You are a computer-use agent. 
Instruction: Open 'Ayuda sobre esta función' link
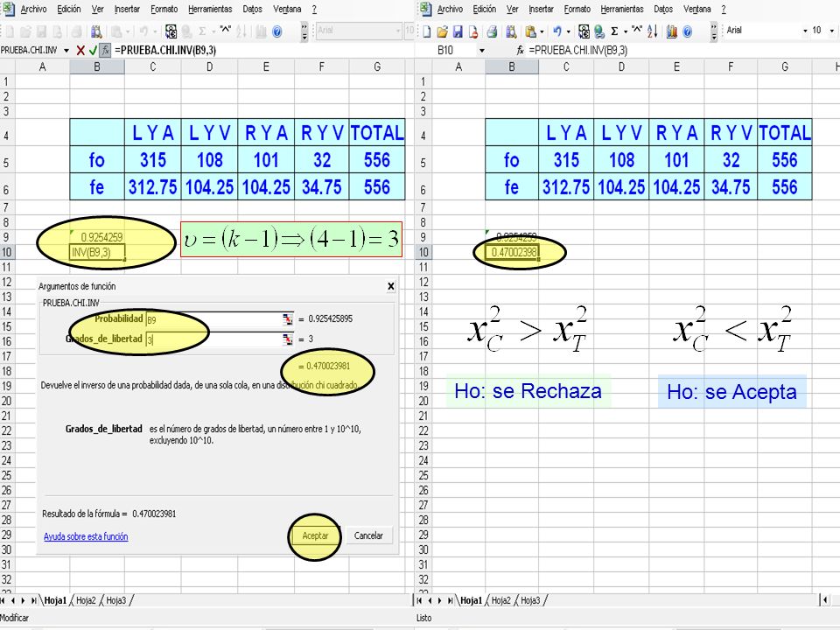(86, 536)
